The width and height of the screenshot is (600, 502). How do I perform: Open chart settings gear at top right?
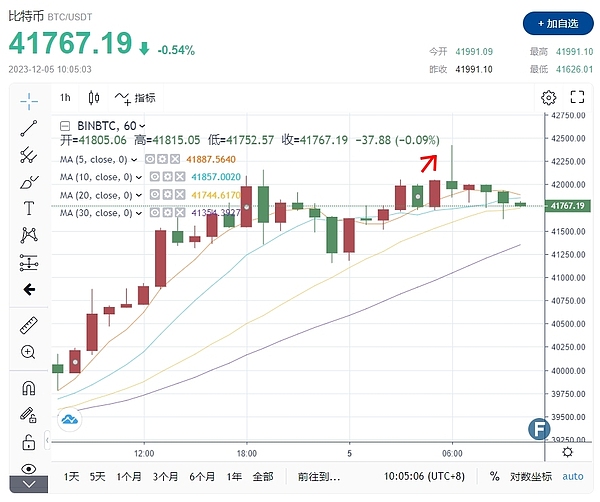[548, 98]
